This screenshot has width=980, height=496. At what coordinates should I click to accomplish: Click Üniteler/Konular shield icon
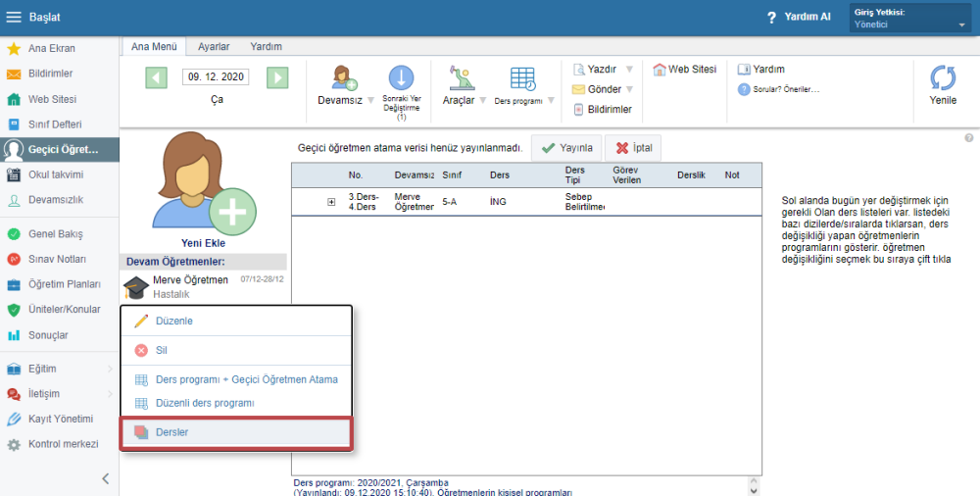[x=13, y=310]
